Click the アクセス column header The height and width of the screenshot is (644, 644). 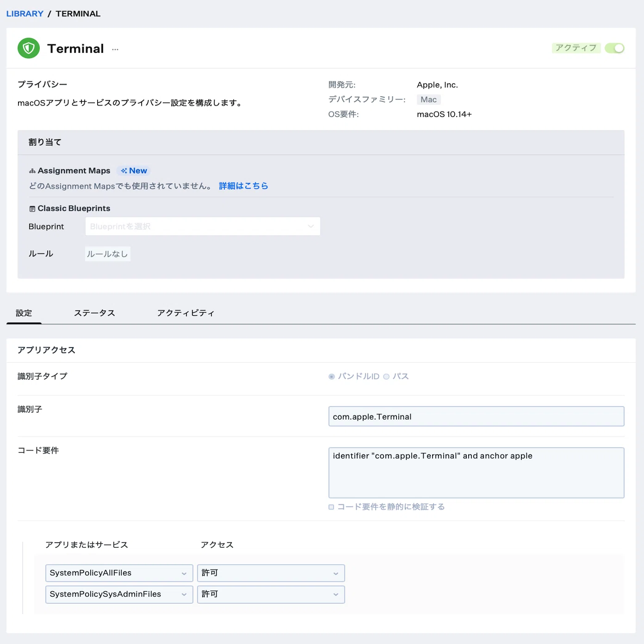click(217, 545)
